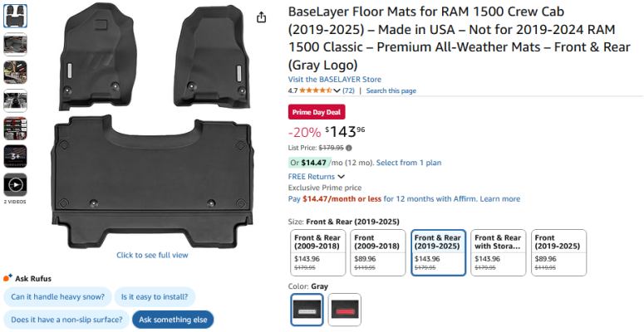Click the star rating icons
This screenshot has height=332, width=644.
316,90
